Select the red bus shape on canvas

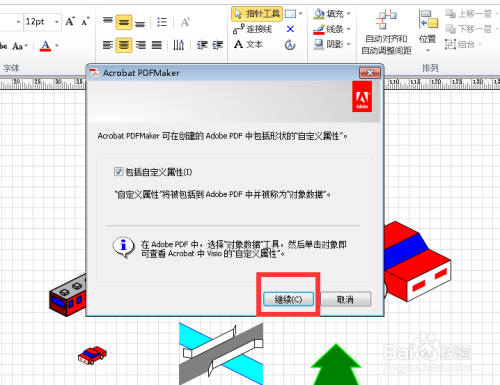click(68, 295)
